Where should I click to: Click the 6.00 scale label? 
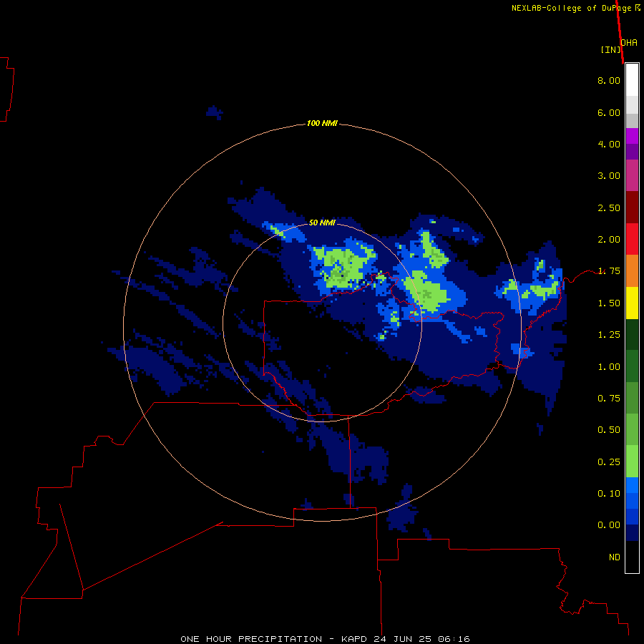coord(609,112)
